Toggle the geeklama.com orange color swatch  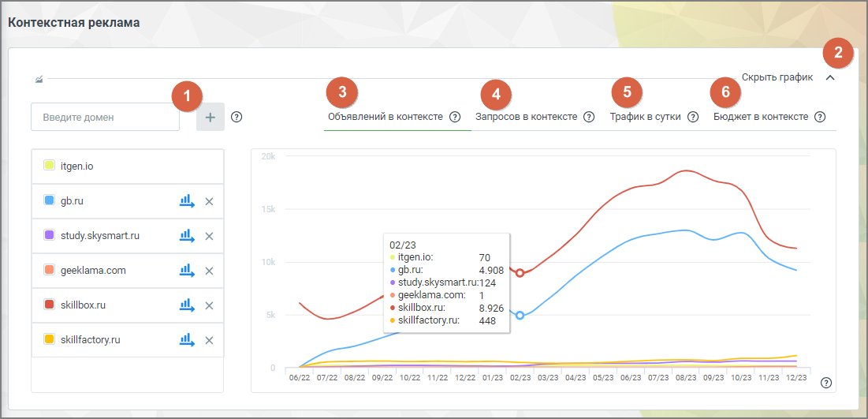click(x=49, y=270)
